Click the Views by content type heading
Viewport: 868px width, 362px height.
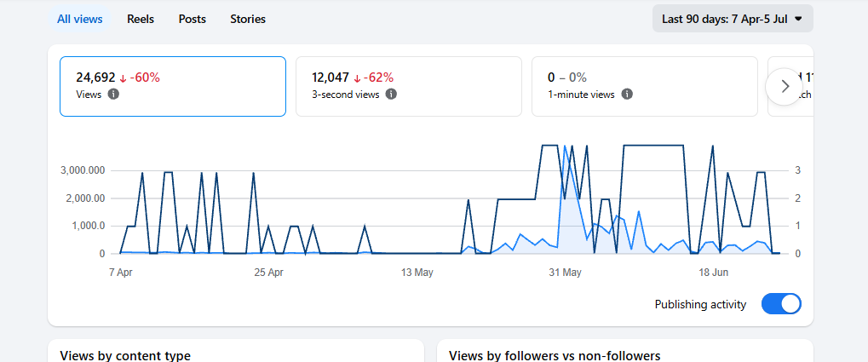pyautogui.click(x=125, y=355)
